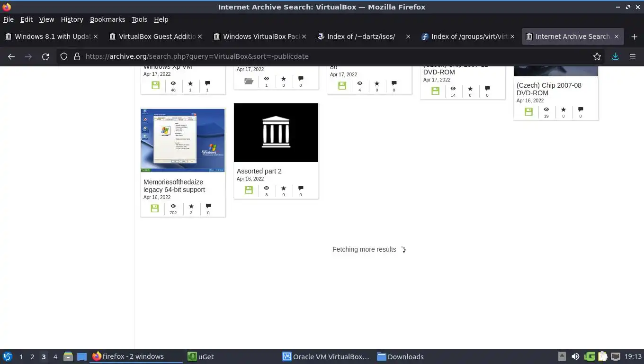Open the Tools menu
Image resolution: width=644 pixels, height=364 pixels.
tap(140, 19)
